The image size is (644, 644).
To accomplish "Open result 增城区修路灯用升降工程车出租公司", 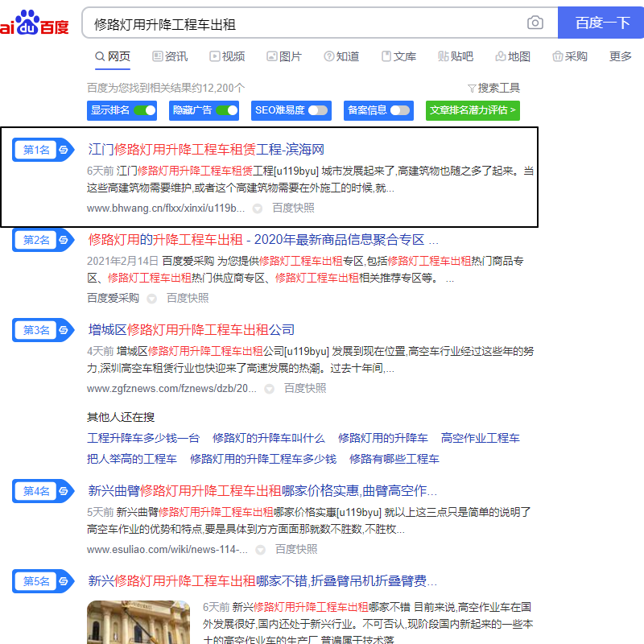I will pos(192,330).
